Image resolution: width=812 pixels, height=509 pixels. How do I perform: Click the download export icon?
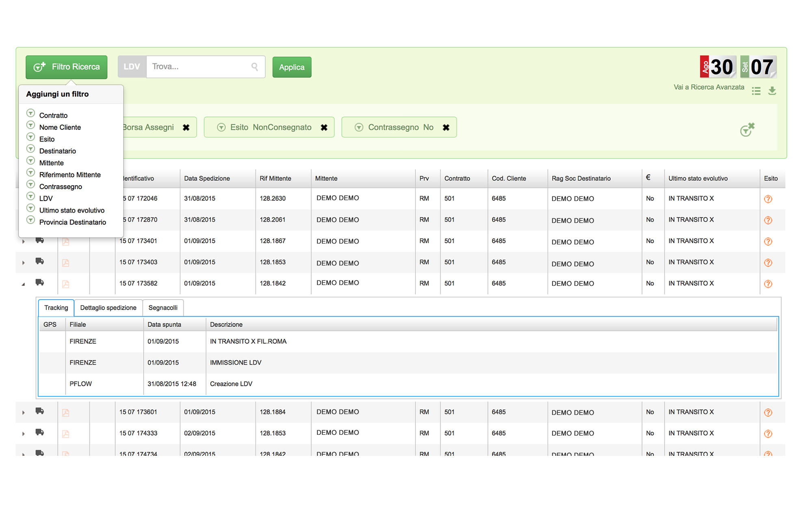coord(772,91)
